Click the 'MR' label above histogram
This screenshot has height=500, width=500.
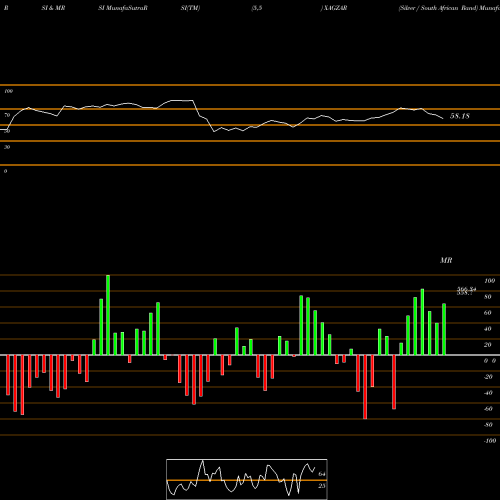click(446, 260)
